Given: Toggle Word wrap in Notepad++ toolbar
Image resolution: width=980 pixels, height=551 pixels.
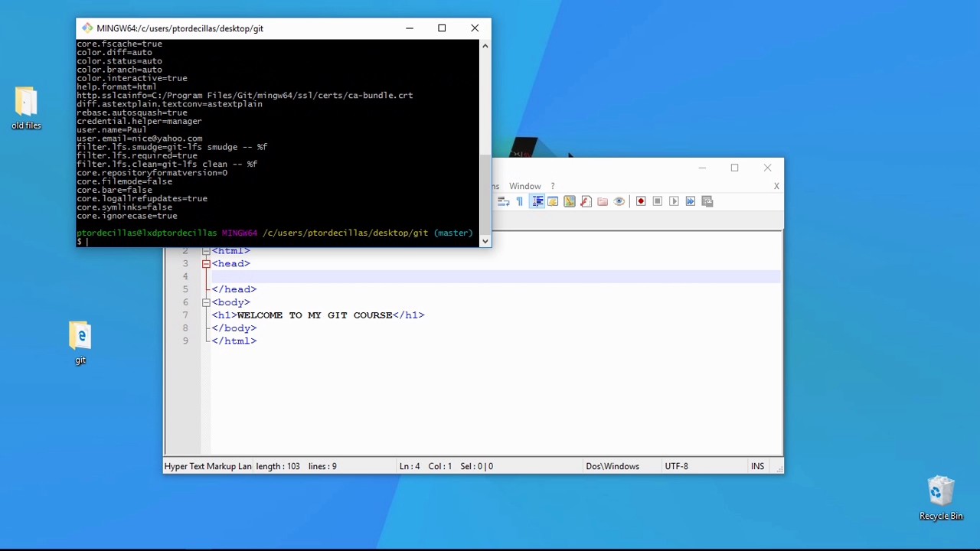Looking at the screenshot, I should (503, 201).
